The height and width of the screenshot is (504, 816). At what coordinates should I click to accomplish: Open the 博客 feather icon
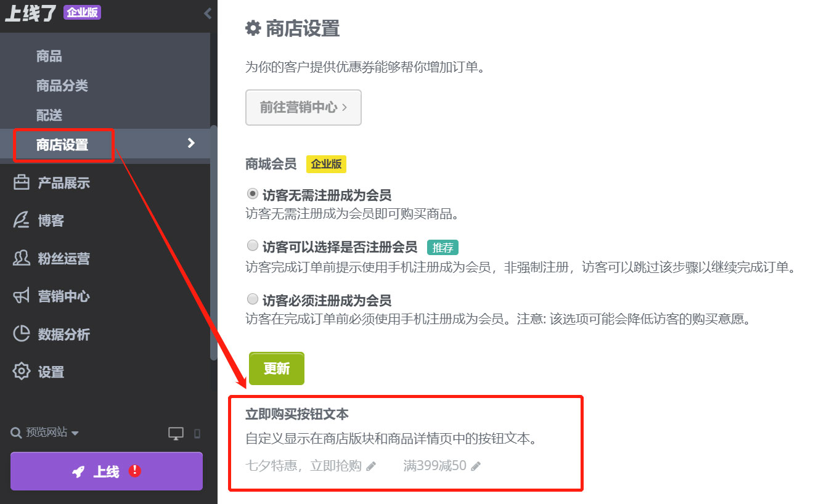[22, 220]
